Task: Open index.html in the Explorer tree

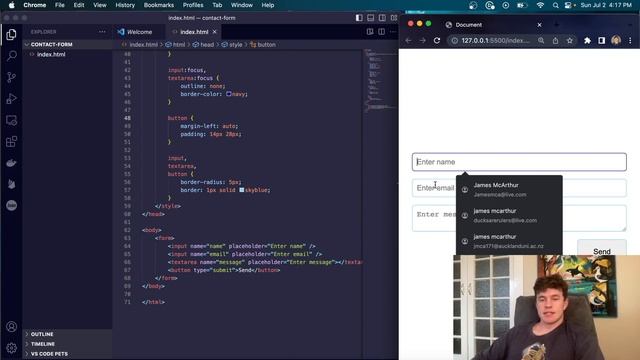Action: tap(51, 54)
